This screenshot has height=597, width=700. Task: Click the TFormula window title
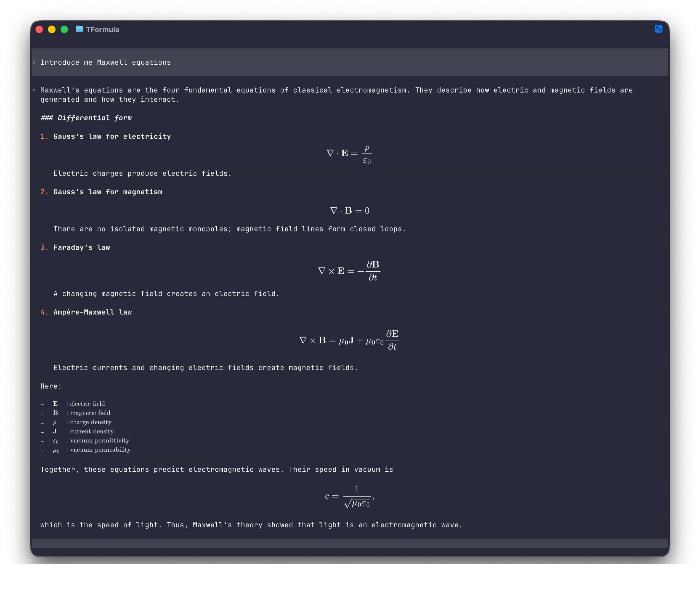click(102, 30)
